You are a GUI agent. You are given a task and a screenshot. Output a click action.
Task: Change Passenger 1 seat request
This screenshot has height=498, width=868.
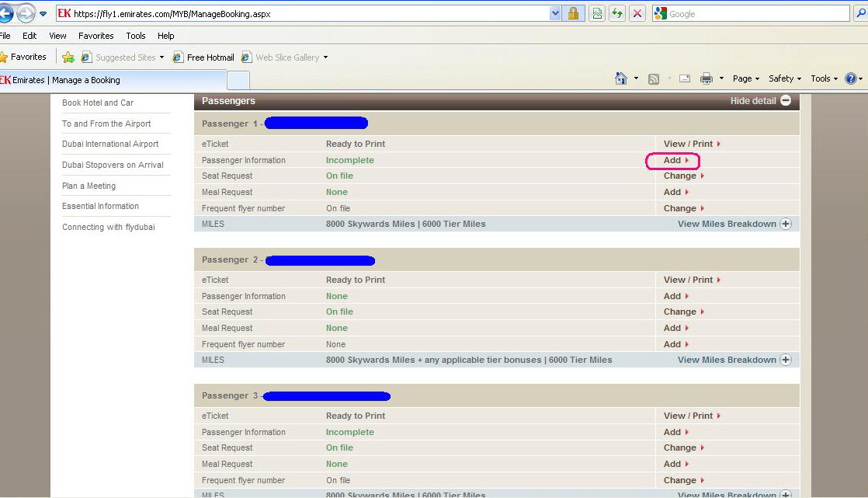point(684,176)
